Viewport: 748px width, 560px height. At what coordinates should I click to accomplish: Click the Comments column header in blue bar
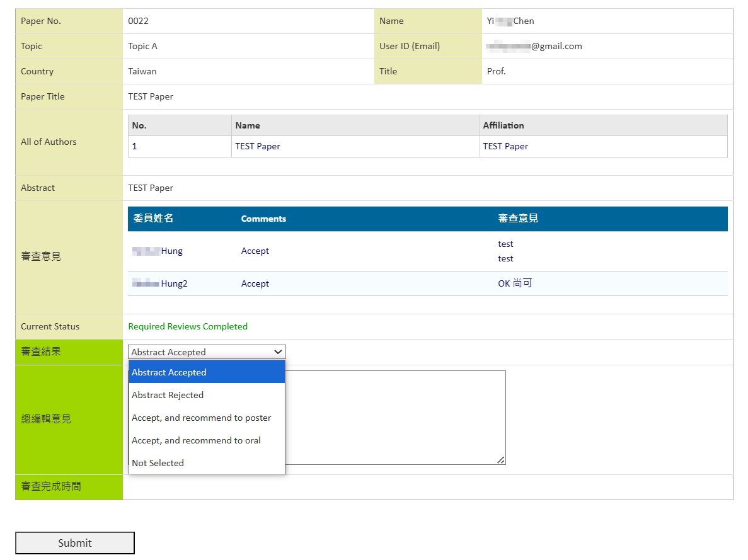coord(263,219)
